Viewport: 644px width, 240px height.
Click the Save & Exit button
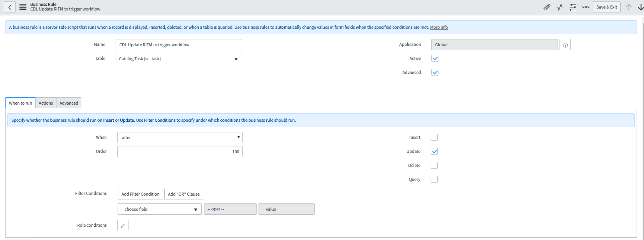[x=606, y=7]
